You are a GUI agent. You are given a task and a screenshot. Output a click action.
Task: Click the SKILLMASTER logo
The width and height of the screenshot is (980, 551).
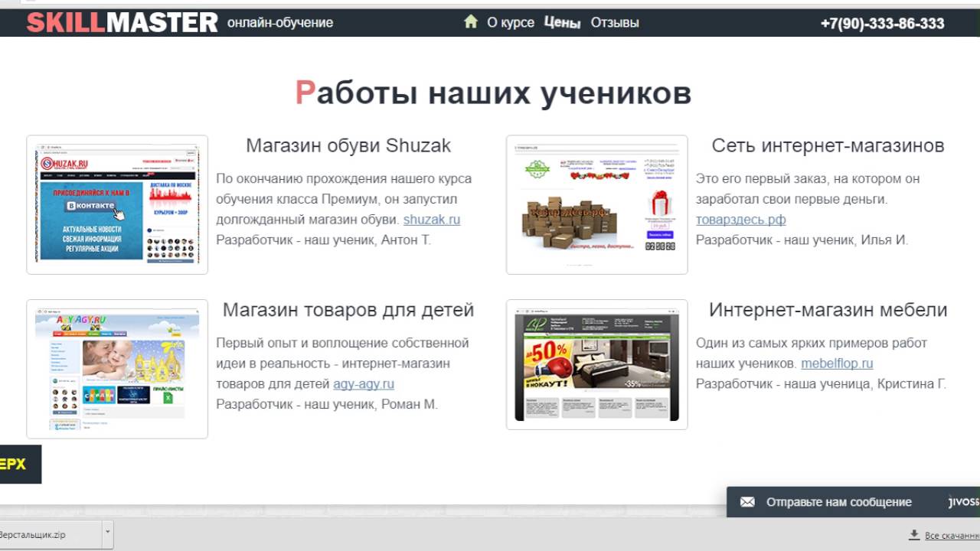tap(122, 23)
